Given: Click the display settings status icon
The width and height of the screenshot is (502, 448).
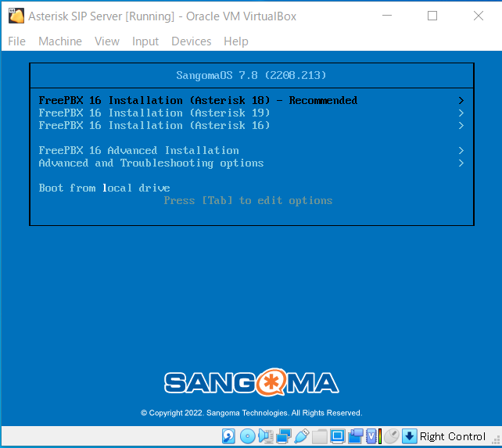Looking at the screenshot, I should tap(338, 436).
